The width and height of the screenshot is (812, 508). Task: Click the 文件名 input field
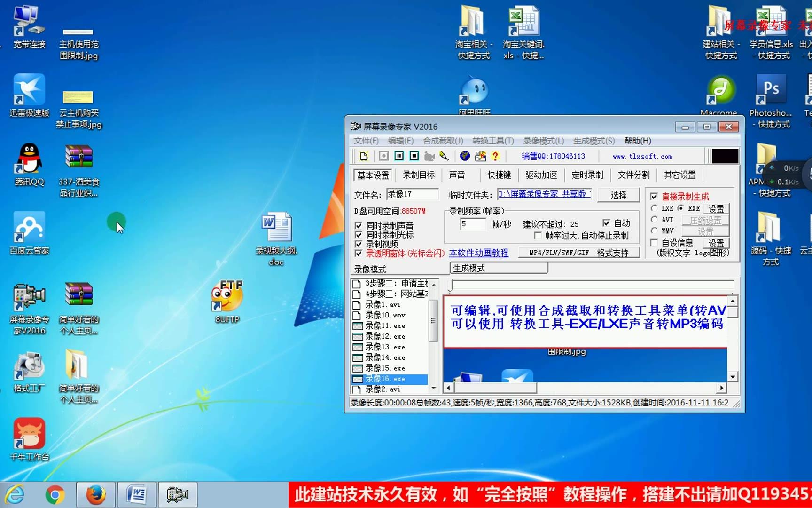coord(412,194)
